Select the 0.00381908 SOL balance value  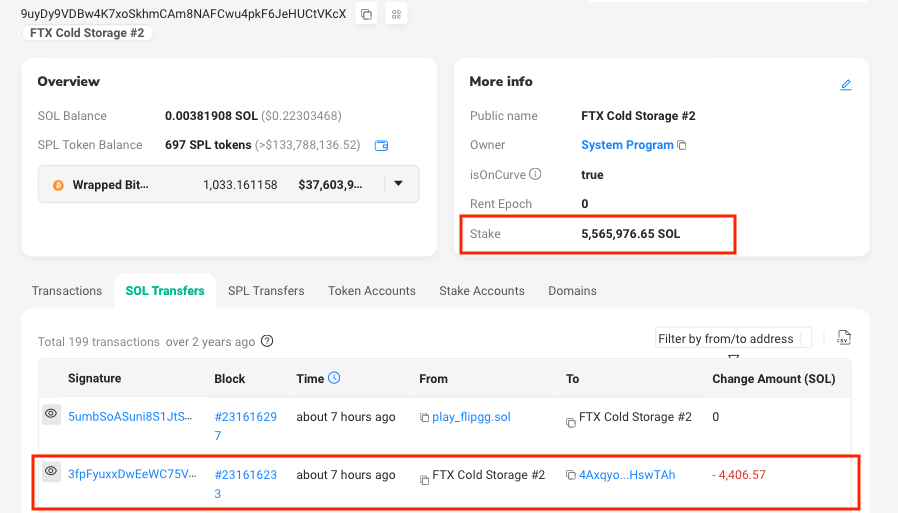click(x=211, y=116)
